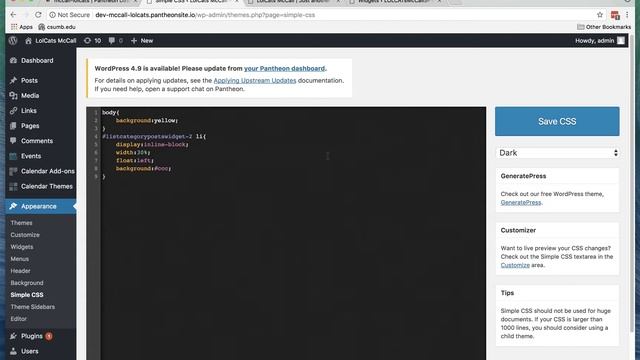Open the Events menu item
This screenshot has height=360, width=640.
(x=31, y=156)
